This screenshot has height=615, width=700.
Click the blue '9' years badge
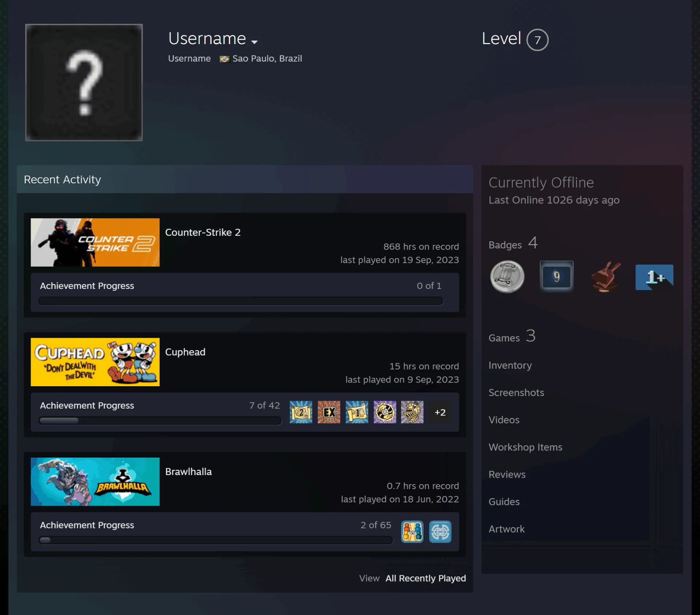[556, 277]
